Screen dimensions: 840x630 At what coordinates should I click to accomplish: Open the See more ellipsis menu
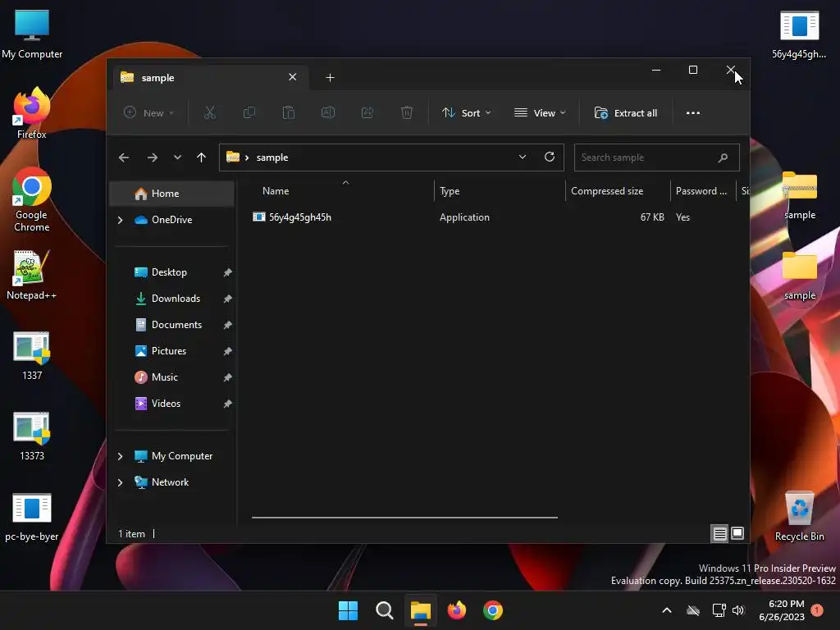[x=692, y=113]
